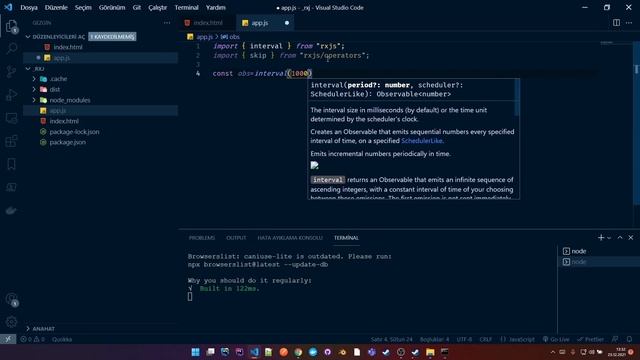Image resolution: width=640 pixels, height=360 pixels.
Task: Expand the Outline (ANAHAT) section
Action: [x=28, y=329]
